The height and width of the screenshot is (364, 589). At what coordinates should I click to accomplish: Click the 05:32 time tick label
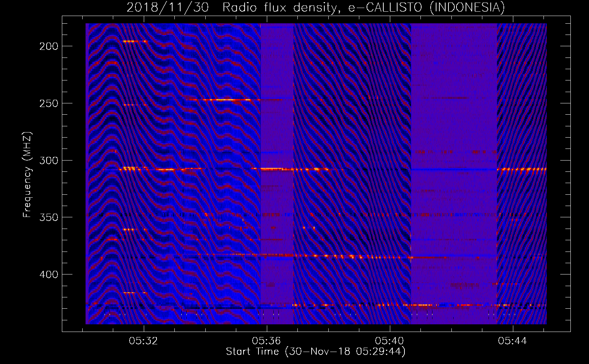coord(143,341)
